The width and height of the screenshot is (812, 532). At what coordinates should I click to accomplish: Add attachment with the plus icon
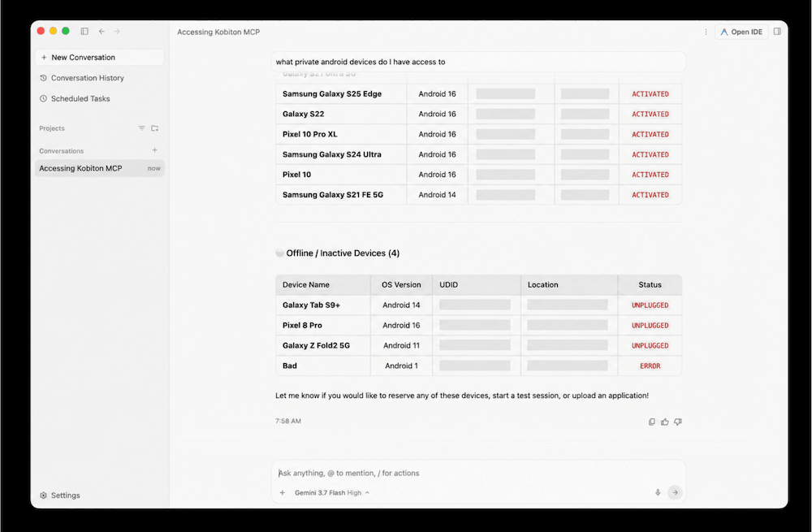283,493
